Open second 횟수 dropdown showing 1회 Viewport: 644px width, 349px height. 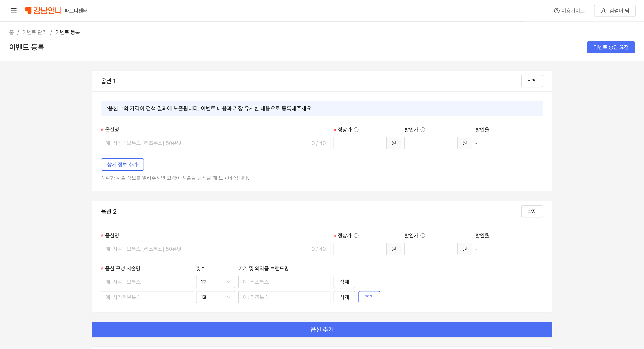point(215,297)
